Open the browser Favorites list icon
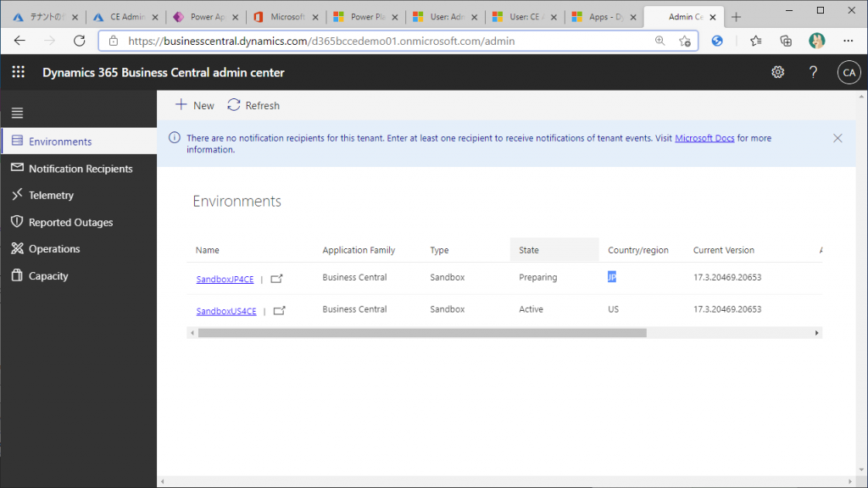 pos(755,41)
